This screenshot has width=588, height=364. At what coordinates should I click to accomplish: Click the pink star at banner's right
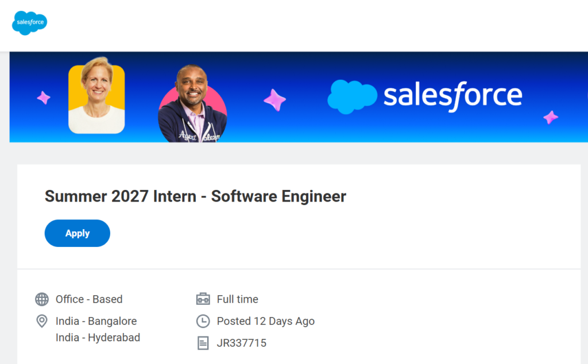551,117
